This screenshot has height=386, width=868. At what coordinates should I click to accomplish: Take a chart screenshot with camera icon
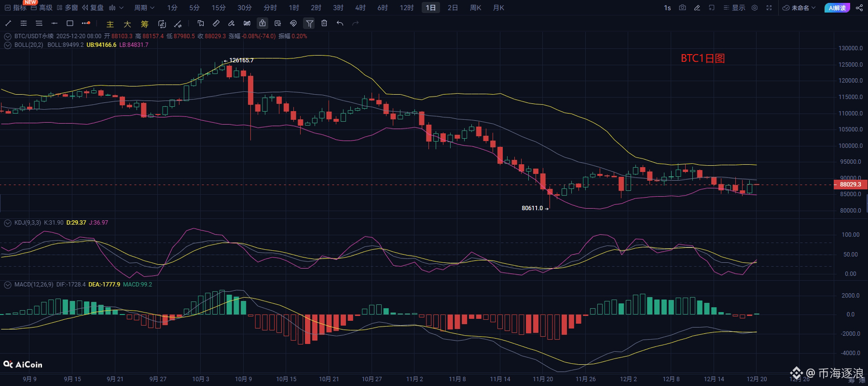[682, 8]
